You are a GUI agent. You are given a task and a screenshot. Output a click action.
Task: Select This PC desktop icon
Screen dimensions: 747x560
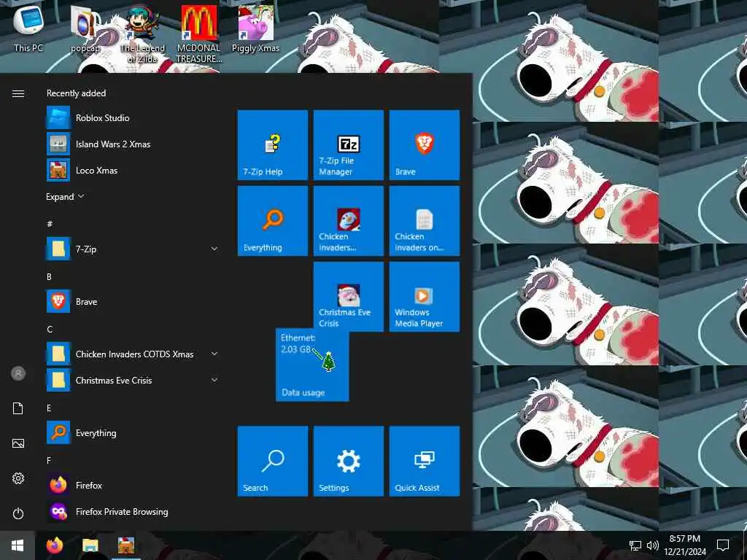[x=28, y=28]
